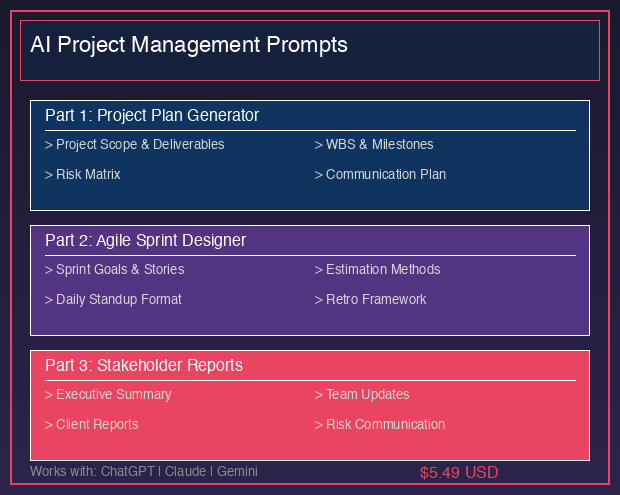620x495 pixels.
Task: Click the Retro Framework entry
Action: (370, 299)
